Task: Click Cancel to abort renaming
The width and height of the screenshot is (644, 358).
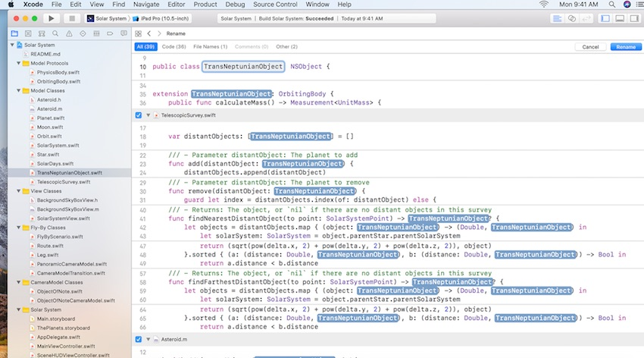Action: click(590, 47)
